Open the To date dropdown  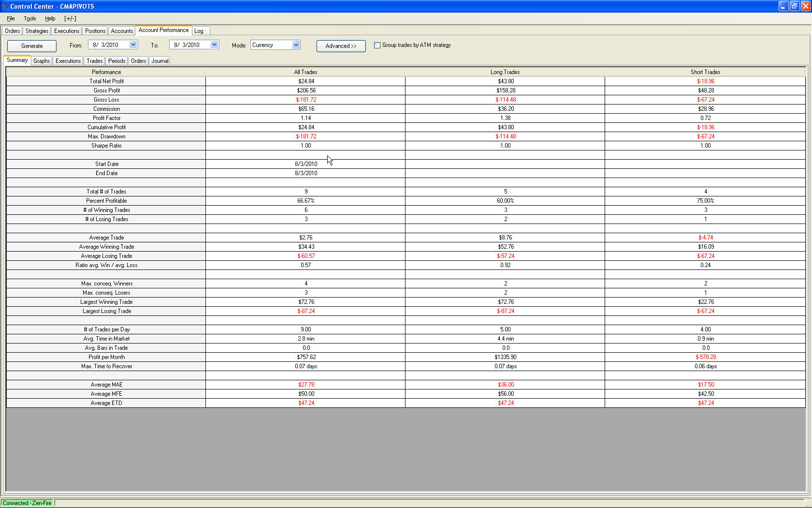point(215,45)
